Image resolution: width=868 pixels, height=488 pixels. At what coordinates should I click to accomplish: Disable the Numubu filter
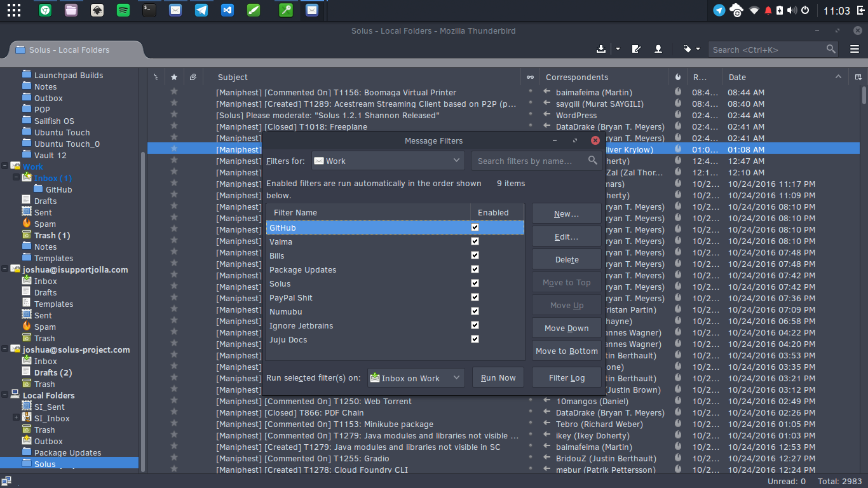475,311
